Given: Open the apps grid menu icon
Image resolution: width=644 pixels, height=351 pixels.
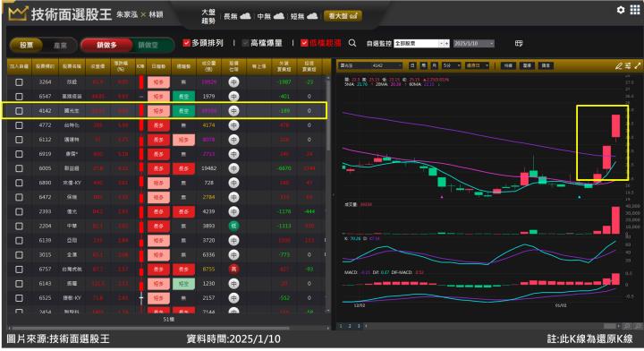Looking at the screenshot, I should pos(634,10).
